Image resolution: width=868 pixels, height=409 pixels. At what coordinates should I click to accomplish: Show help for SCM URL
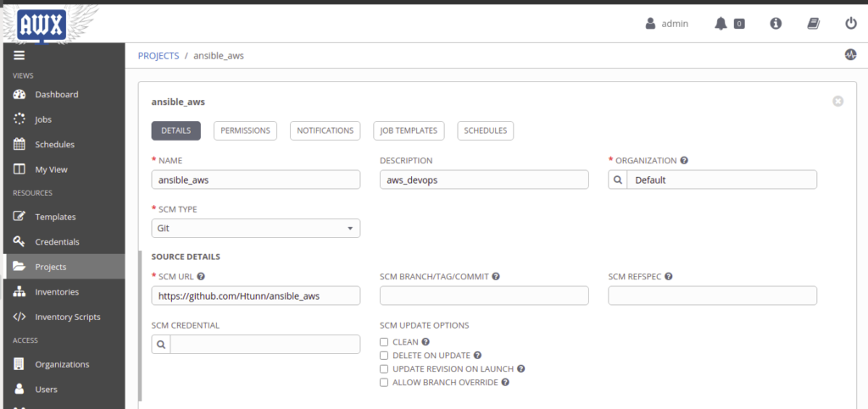(x=202, y=276)
